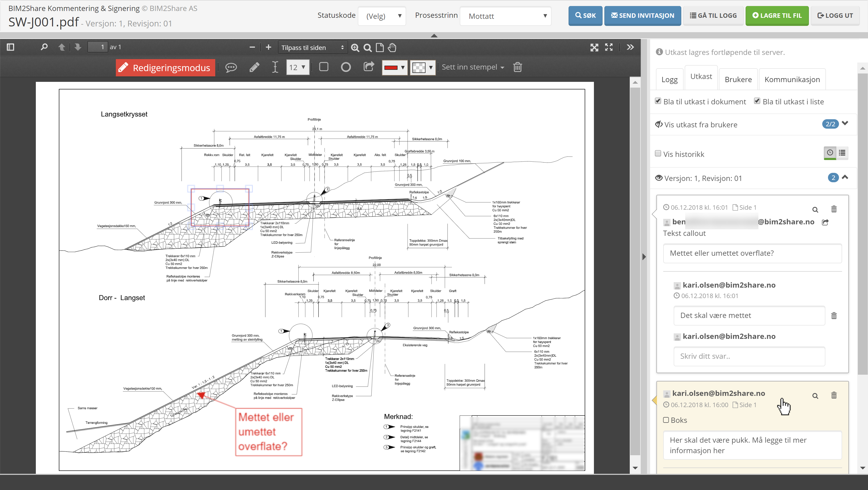
Task: Open more tools double-chevron menu
Action: pos(630,47)
